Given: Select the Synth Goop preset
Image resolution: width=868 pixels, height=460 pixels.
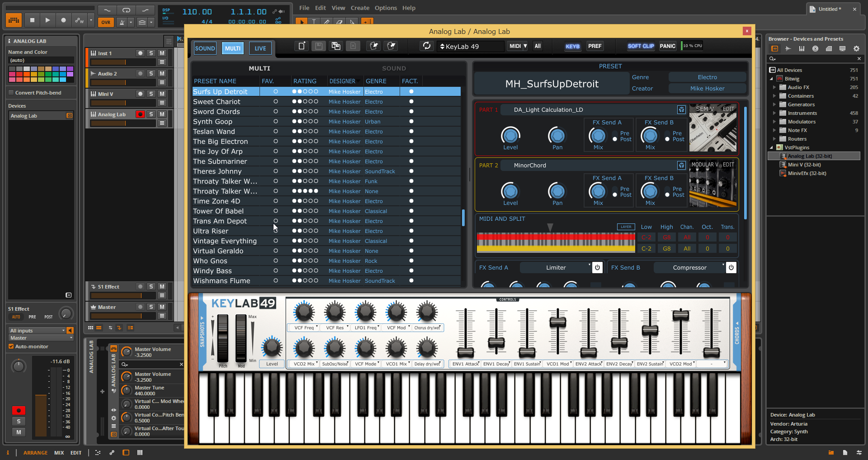Looking at the screenshot, I should pos(212,121).
